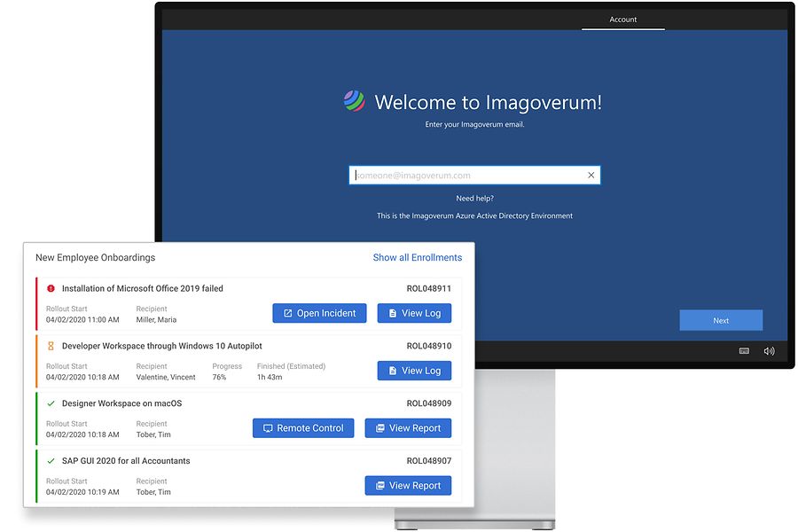Start Remote Control for Designer Workspace on macOS
The image size is (798, 532).
(x=303, y=428)
